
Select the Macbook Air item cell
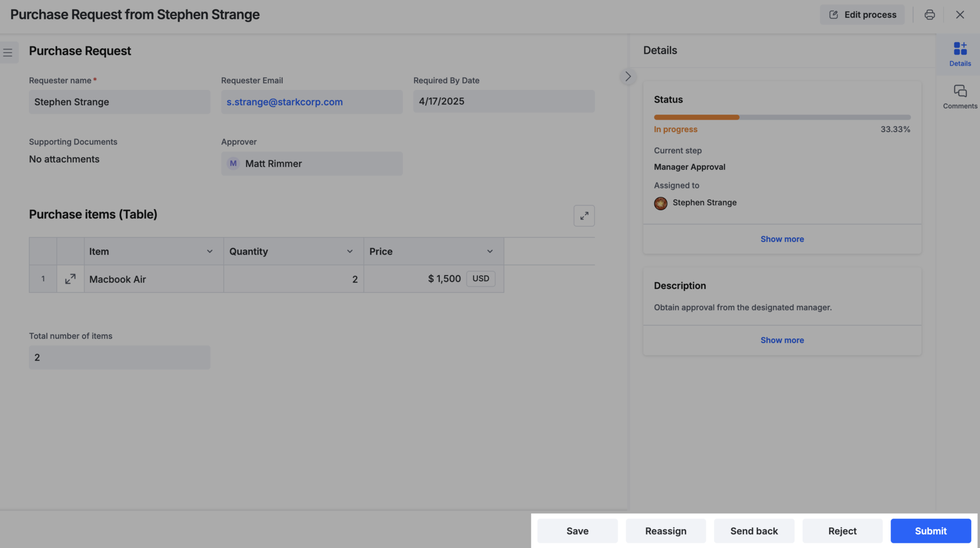click(154, 279)
